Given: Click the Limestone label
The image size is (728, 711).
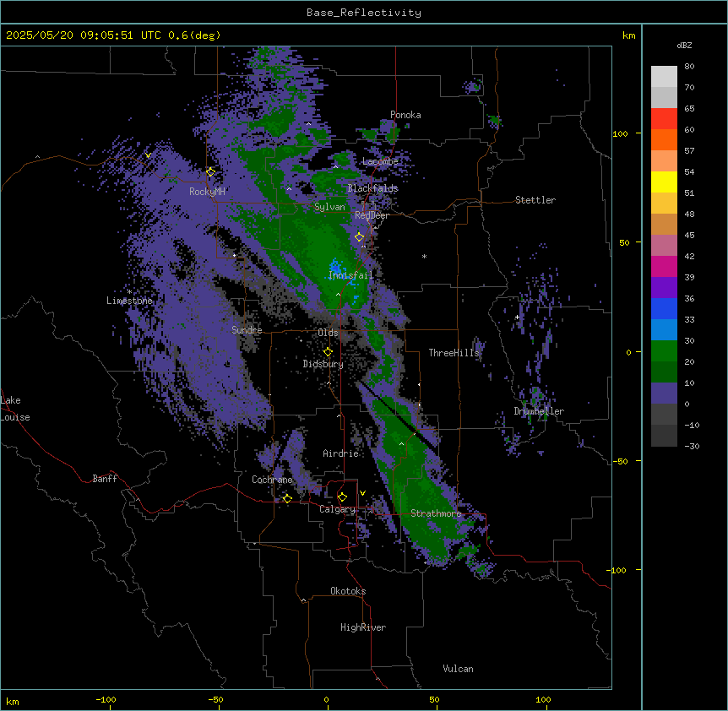Looking at the screenshot, I should point(129,301).
